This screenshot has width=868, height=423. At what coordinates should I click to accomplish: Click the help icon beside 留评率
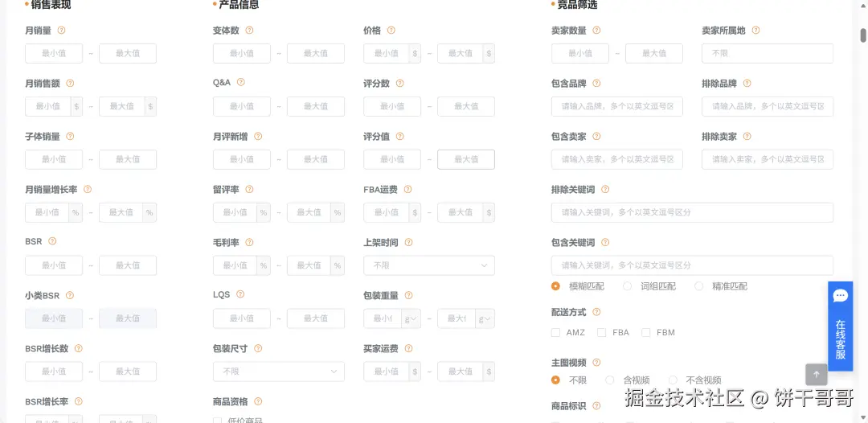coord(250,189)
